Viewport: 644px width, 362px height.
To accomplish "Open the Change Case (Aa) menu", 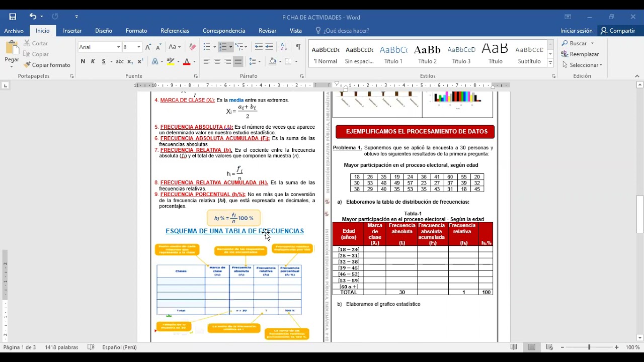I will pyautogui.click(x=174, y=47).
